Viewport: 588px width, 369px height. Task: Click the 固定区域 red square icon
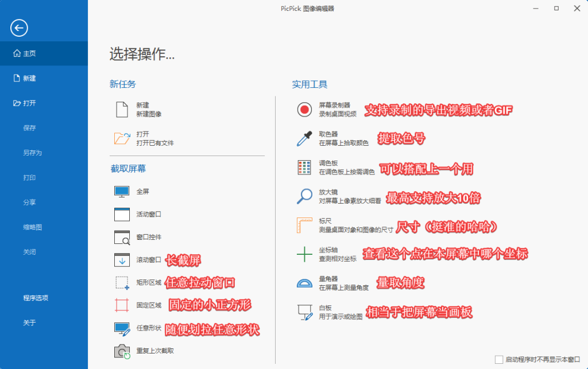pyautogui.click(x=122, y=305)
